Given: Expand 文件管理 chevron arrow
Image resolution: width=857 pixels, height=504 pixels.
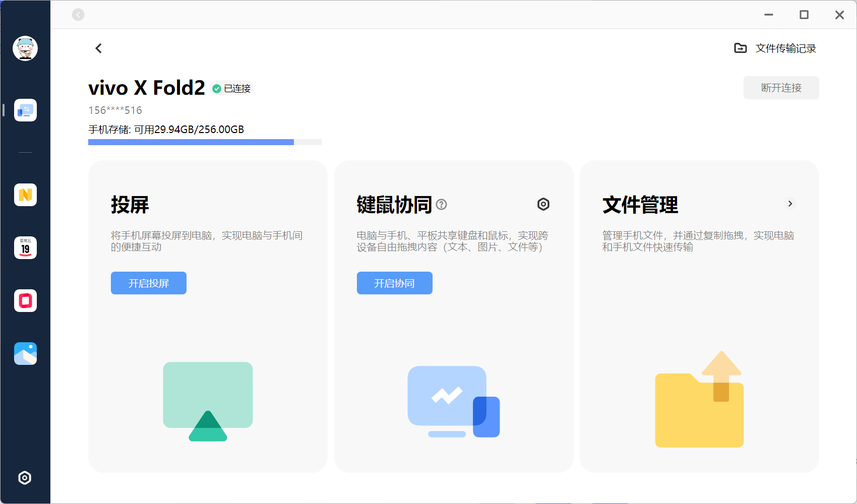Looking at the screenshot, I should coord(790,204).
